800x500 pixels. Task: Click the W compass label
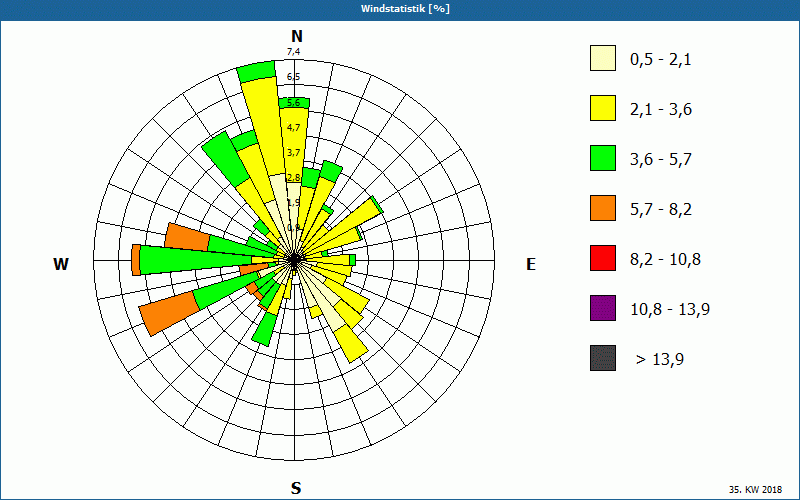tap(61, 264)
